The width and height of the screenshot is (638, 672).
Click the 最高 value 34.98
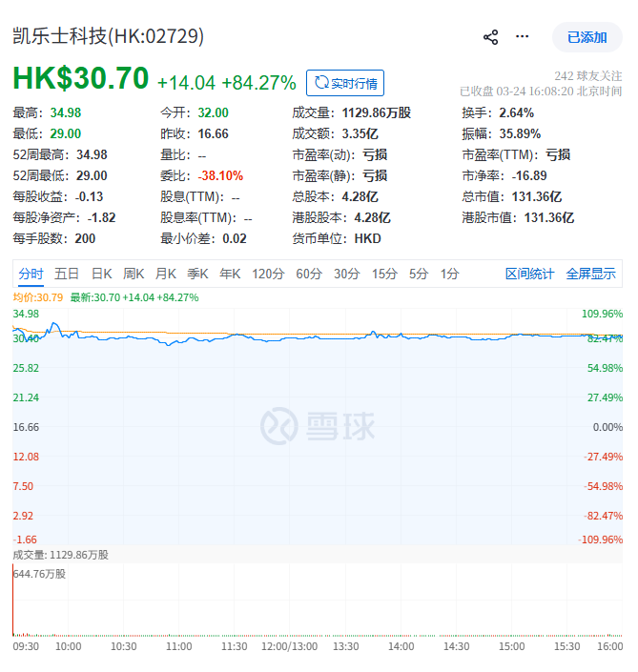[66, 112]
